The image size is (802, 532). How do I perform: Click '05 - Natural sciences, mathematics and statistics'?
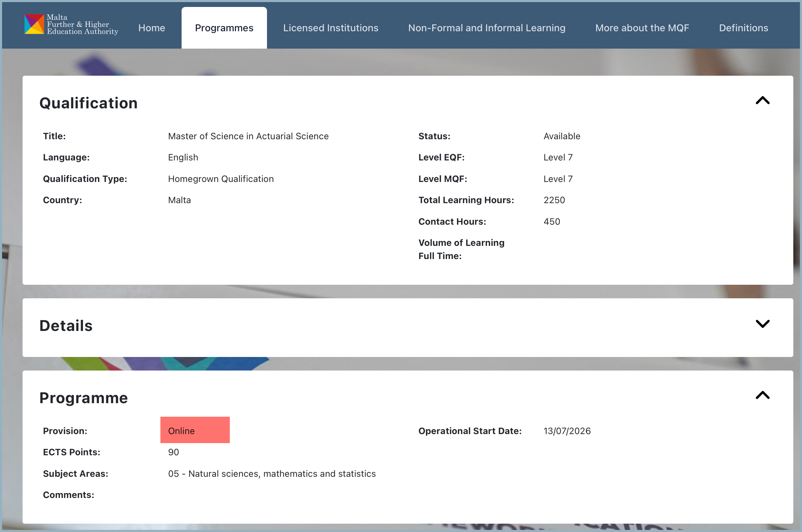click(272, 474)
